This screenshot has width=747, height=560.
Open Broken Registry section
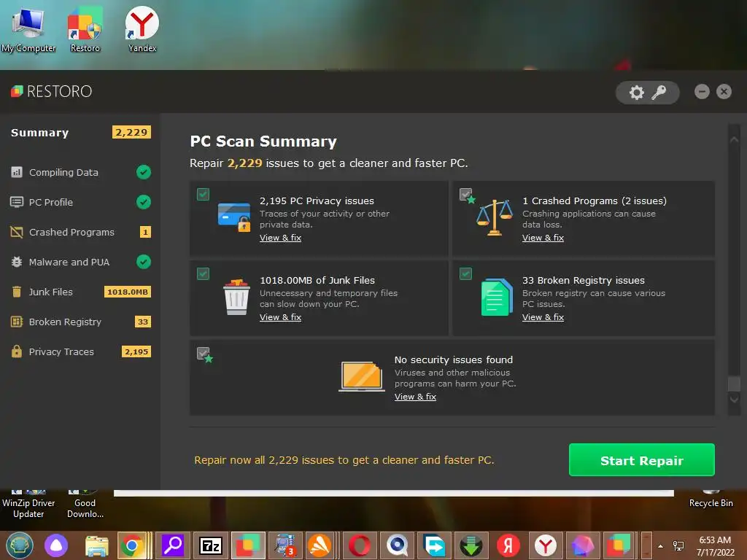tap(80, 322)
